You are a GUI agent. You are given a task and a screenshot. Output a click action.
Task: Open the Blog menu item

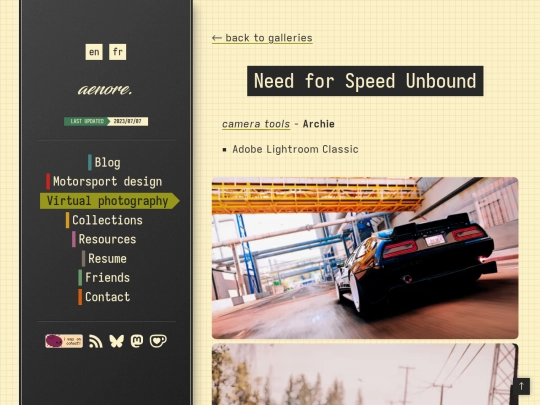[104, 163]
